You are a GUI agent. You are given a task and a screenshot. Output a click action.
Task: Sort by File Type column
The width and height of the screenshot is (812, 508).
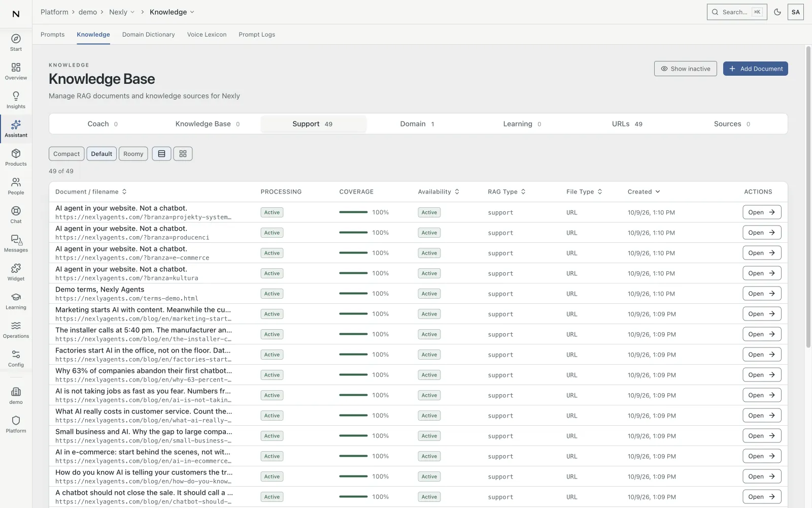pos(584,192)
